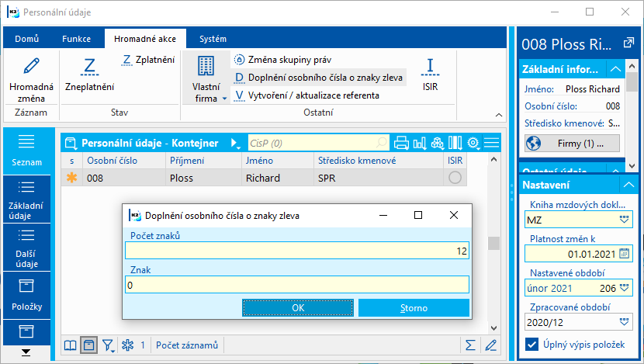
Task: Toggle container mode icon in status bar
Action: tap(88, 345)
